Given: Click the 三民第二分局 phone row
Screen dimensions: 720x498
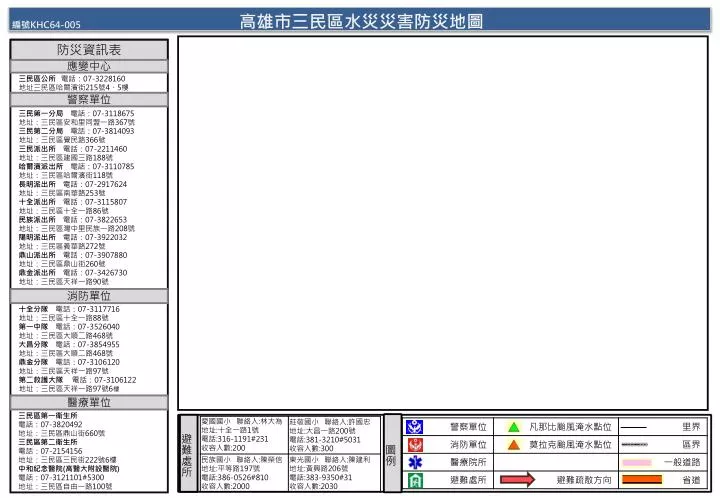Looking at the screenshot, I should point(77,131).
